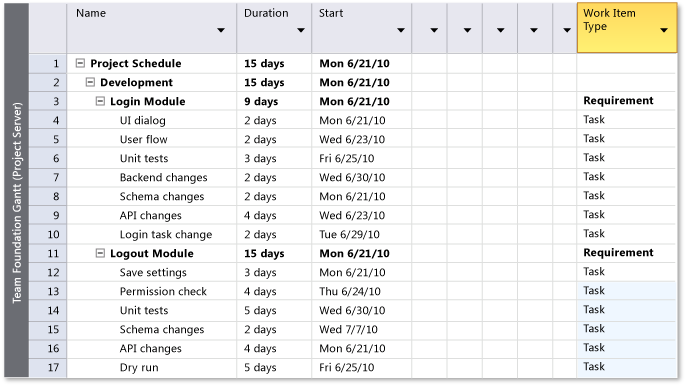Screen dimensions: 686x386
Task: Click 'Fri 6/25/10' start of Dry run
Action: [346, 368]
